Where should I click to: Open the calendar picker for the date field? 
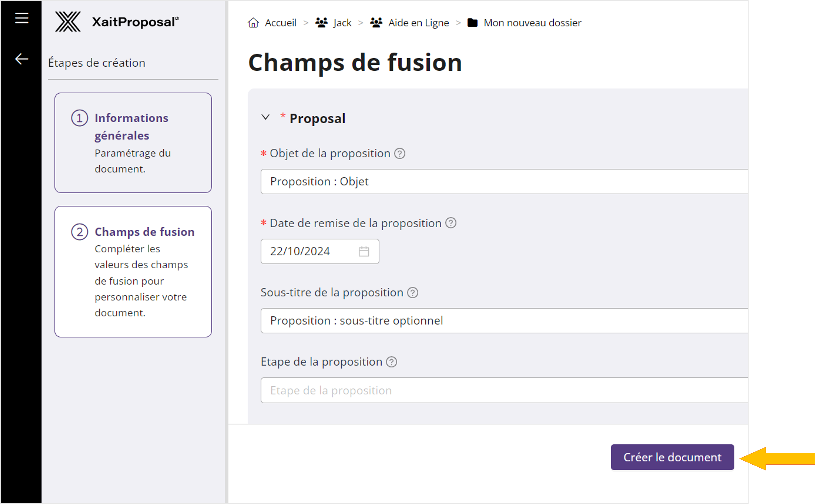point(364,251)
